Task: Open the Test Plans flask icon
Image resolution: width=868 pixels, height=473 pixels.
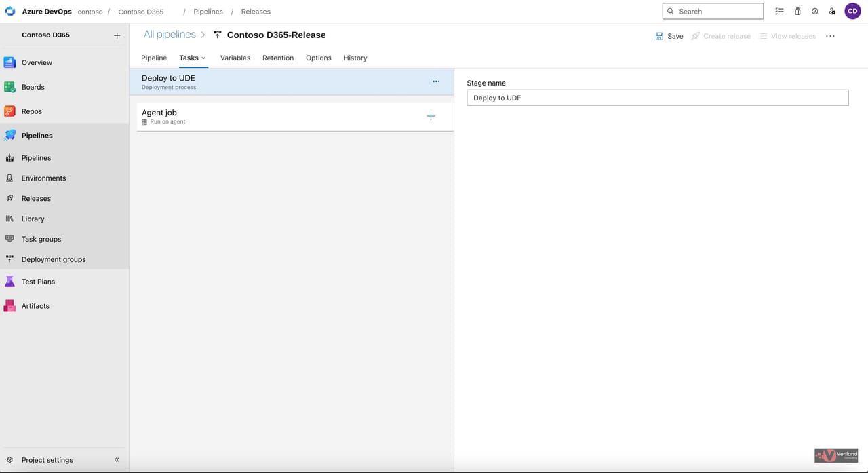Action: click(9, 282)
